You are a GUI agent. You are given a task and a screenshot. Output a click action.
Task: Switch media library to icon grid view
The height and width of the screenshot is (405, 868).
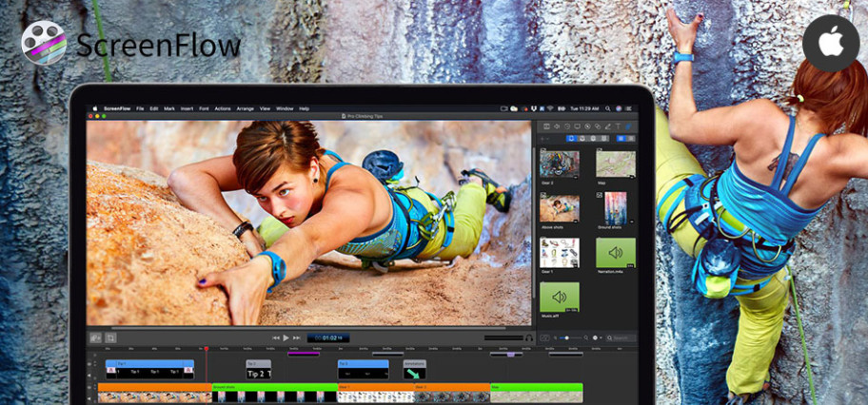pyautogui.click(x=619, y=139)
